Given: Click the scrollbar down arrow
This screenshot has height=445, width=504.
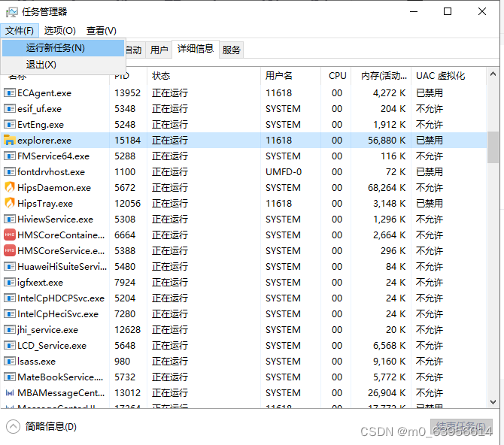Looking at the screenshot, I should click(493, 401).
